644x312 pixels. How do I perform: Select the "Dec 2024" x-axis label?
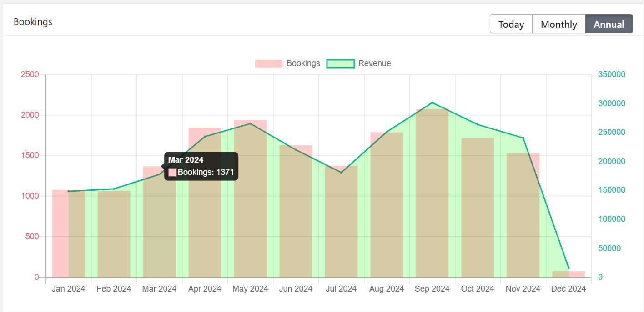point(569,289)
